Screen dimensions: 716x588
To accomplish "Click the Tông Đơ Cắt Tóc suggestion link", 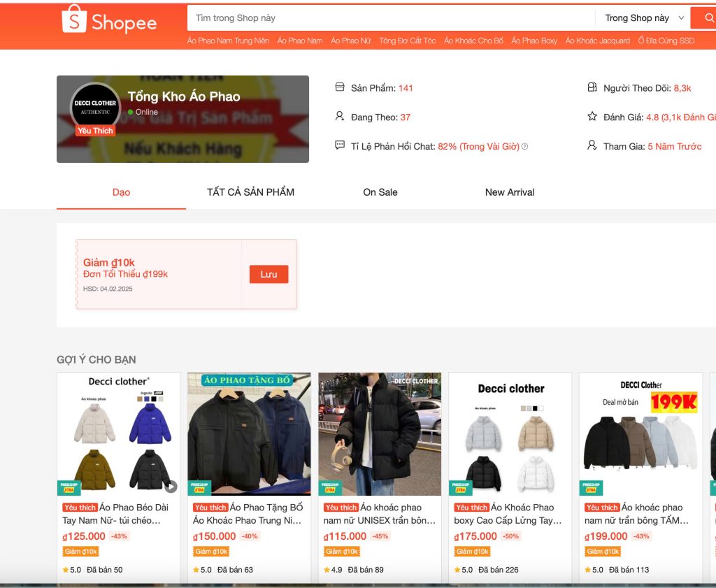I will pyautogui.click(x=408, y=41).
